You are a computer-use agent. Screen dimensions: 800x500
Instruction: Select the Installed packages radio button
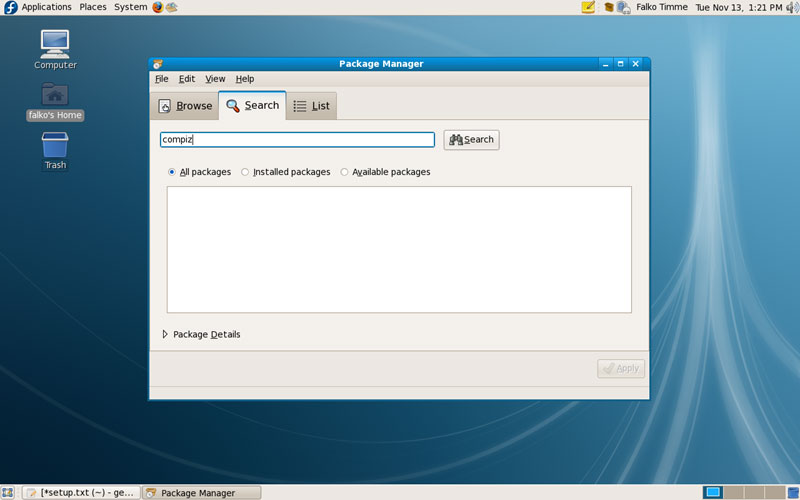pos(245,172)
